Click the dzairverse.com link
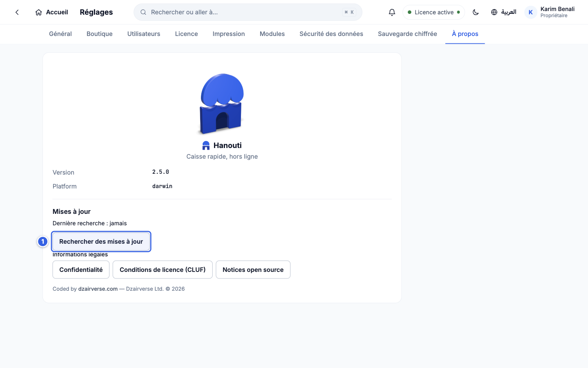Image resolution: width=588 pixels, height=368 pixels. pos(98,289)
